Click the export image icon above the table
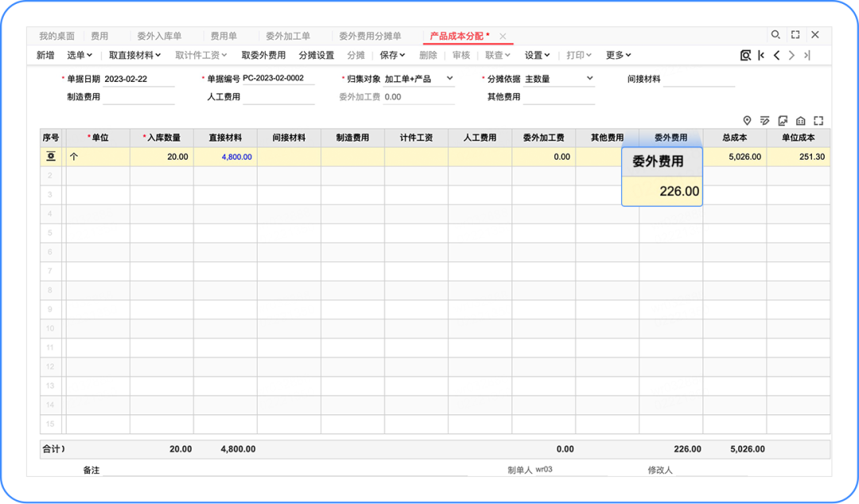This screenshot has height=504, width=859. click(783, 121)
